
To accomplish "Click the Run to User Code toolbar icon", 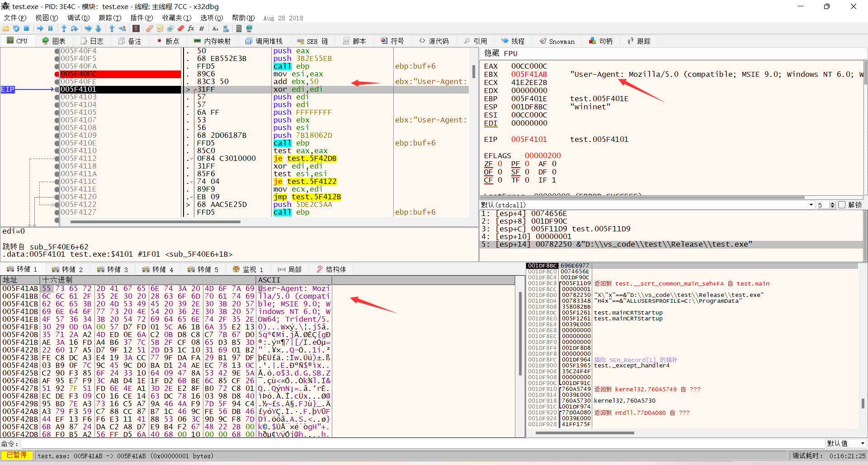I will 123,28.
